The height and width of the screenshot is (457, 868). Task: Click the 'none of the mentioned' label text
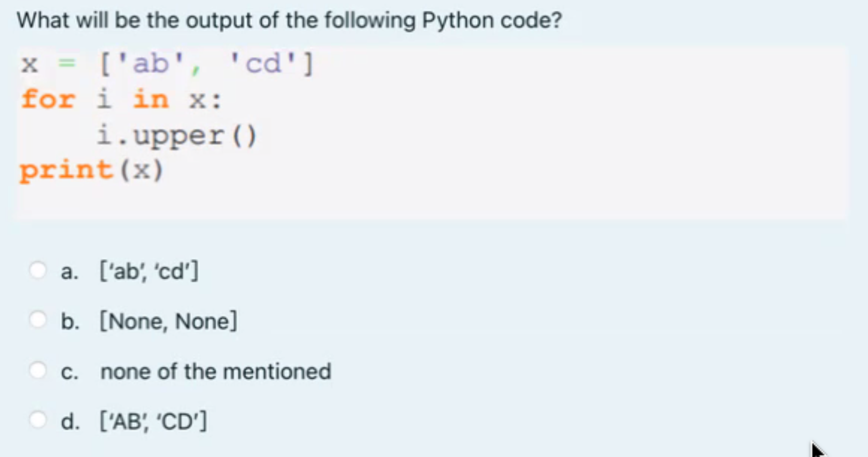click(216, 371)
